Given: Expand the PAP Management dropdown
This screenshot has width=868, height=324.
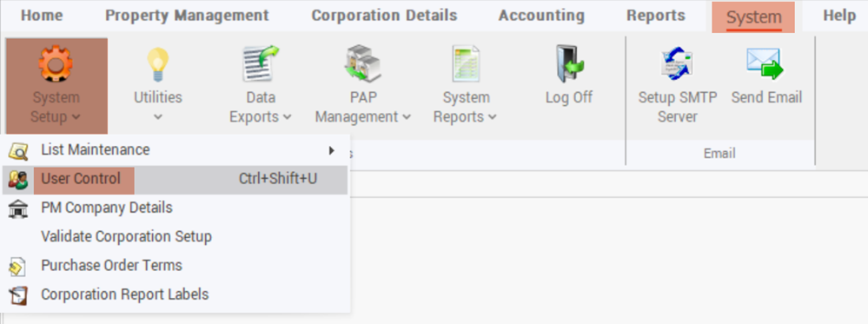Looking at the screenshot, I should tap(407, 117).
